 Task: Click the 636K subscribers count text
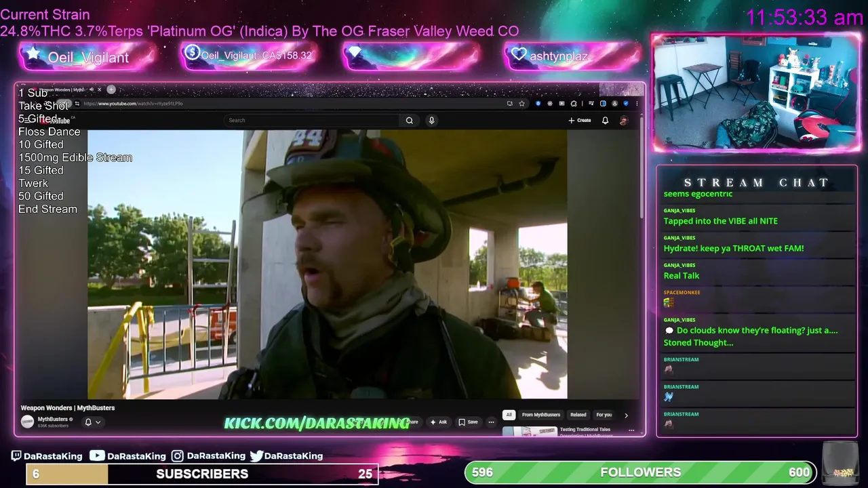pyautogui.click(x=53, y=426)
